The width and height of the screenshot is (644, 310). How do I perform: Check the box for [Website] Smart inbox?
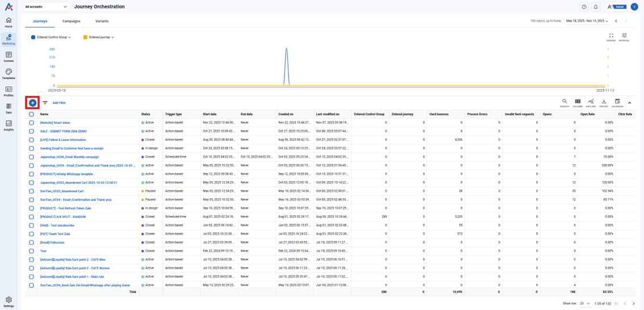[32, 123]
